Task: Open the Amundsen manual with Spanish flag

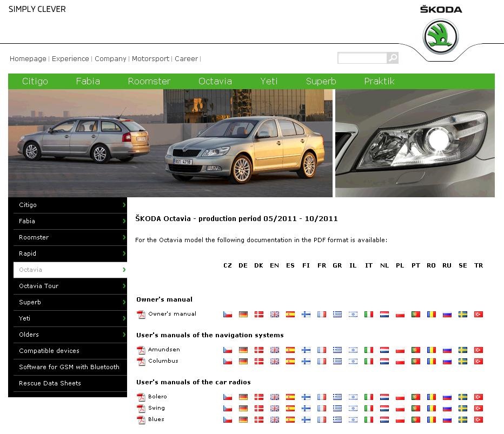Action: 290,350
